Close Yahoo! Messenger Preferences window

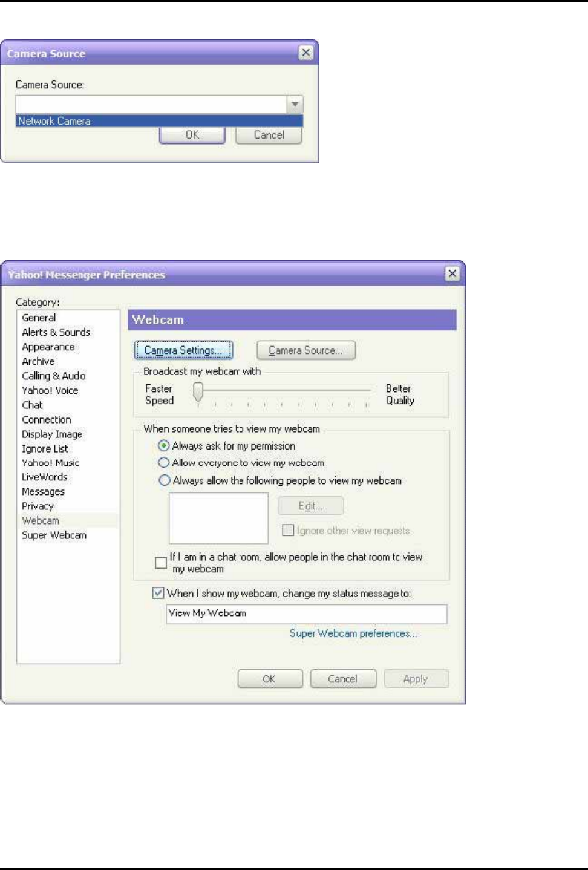(x=452, y=273)
